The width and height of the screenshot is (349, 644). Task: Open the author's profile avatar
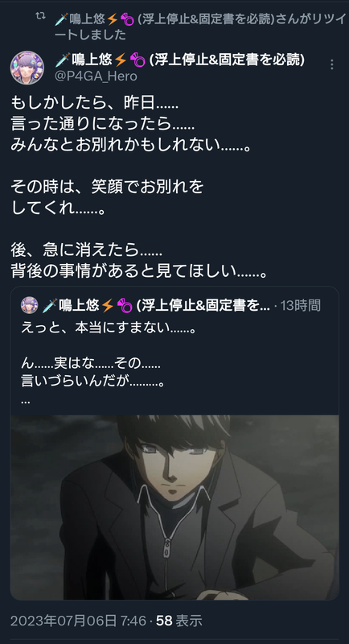pos(27,68)
